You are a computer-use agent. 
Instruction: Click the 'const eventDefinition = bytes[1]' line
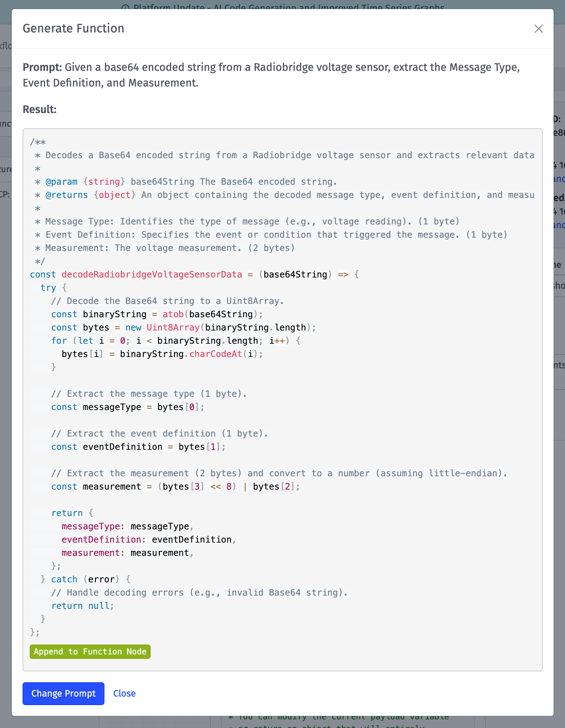coord(139,447)
